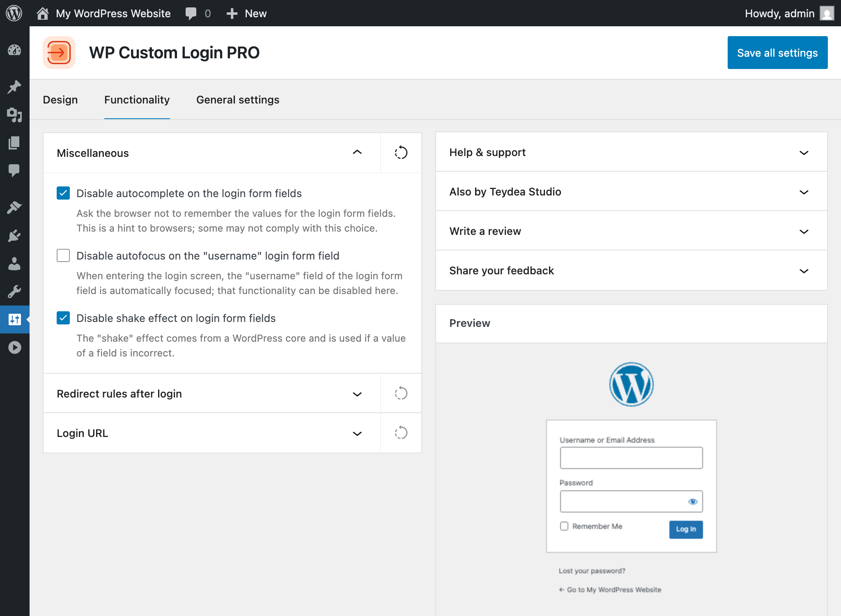This screenshot has width=841, height=616.
Task: Open the Users sidebar icon
Action: point(14,264)
